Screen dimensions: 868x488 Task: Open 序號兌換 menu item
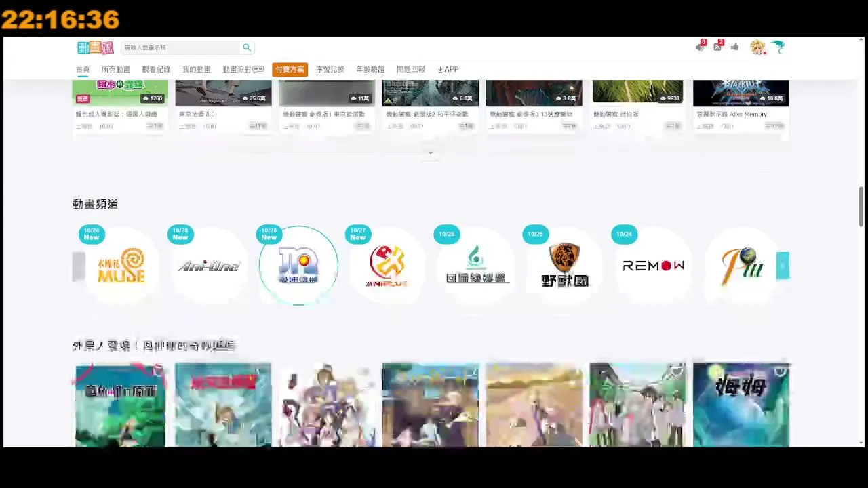click(x=330, y=69)
